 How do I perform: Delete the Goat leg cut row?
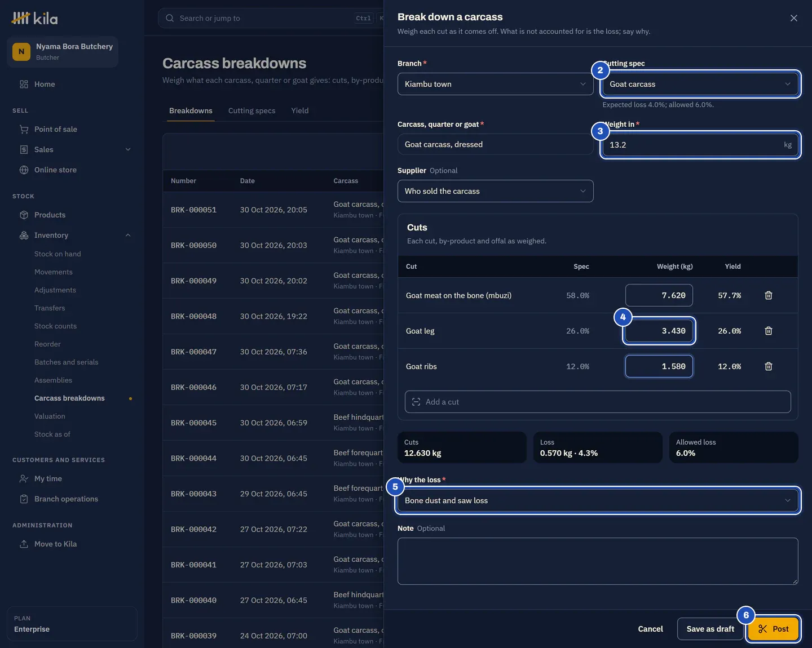(x=768, y=331)
